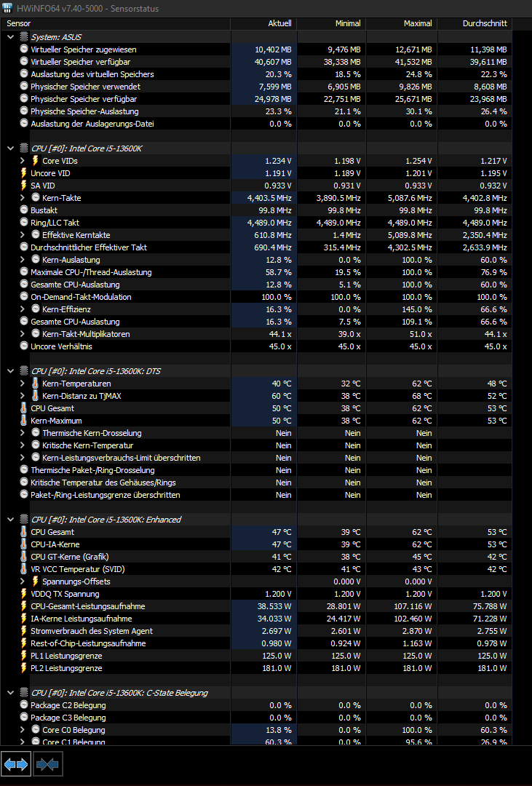This screenshot has width=532, height=786.
Task: Expand the Thermische Kern-Drosselung row
Action: (22, 432)
